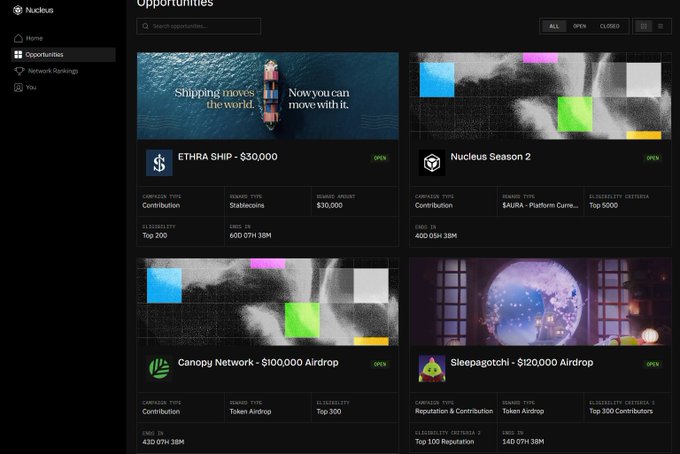Select the OPEN filter tab
Image resolution: width=680 pixels, height=454 pixels.
pos(579,26)
